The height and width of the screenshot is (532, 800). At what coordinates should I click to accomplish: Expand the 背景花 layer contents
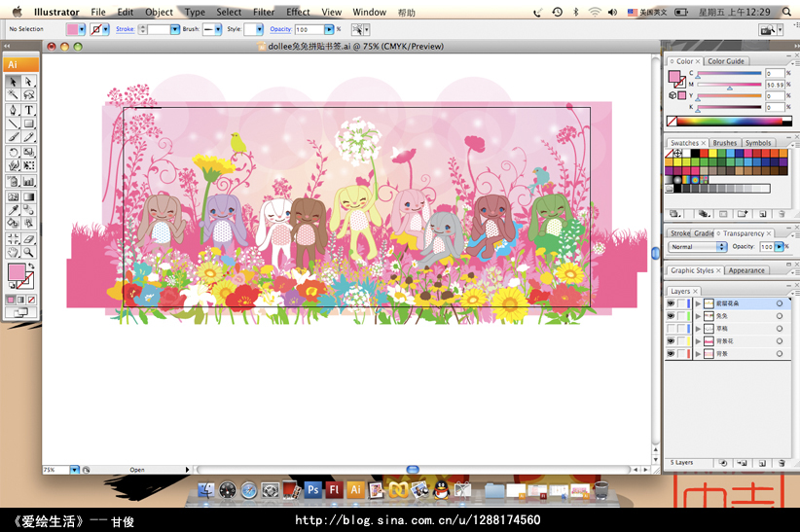[x=698, y=341]
